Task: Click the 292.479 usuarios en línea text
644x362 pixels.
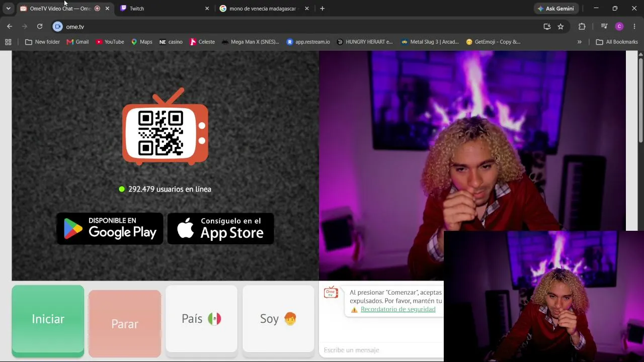Action: (170, 189)
